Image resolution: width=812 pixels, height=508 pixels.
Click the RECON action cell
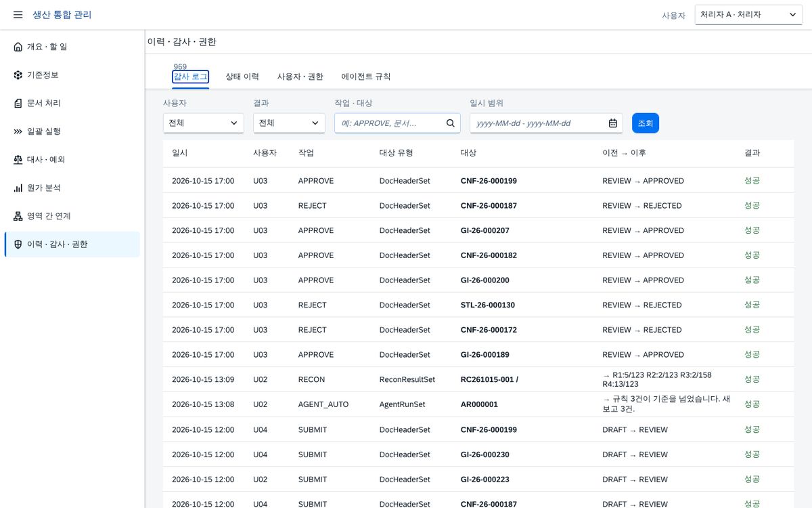(x=312, y=380)
